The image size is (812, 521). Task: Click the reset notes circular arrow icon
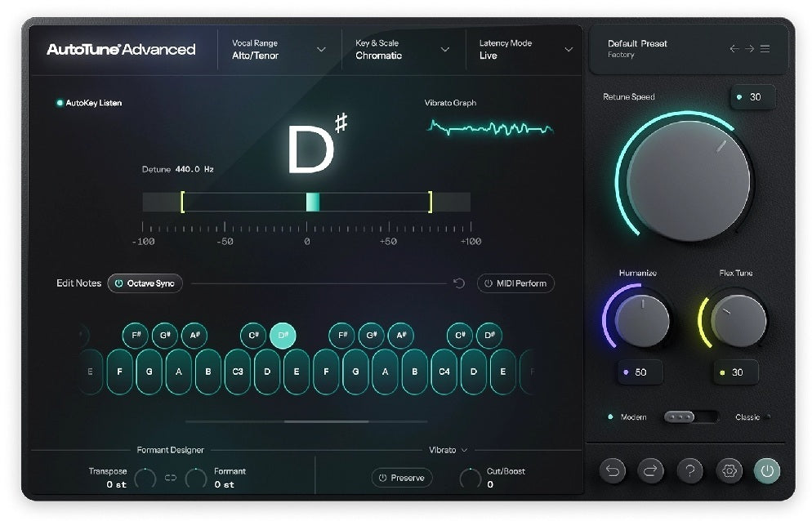(459, 283)
